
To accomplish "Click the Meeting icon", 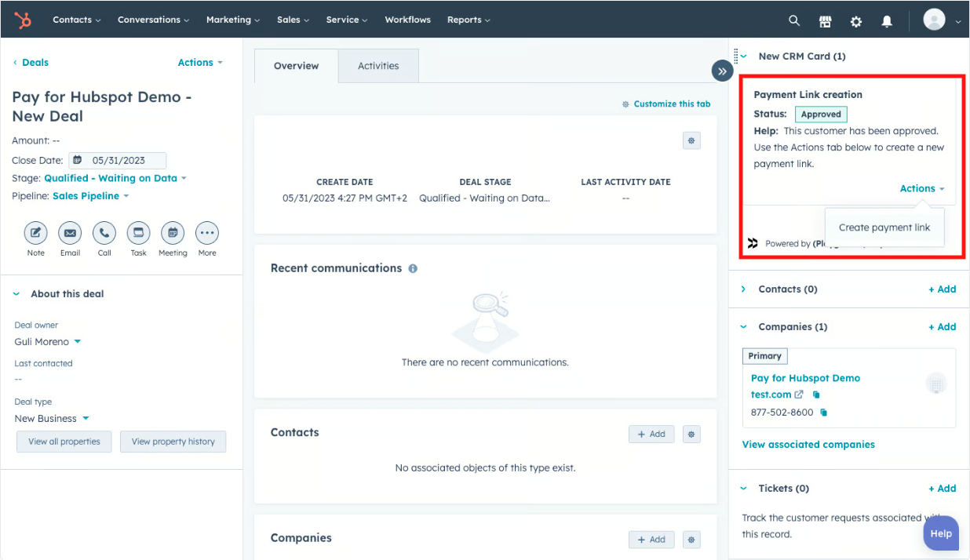I will [x=173, y=233].
